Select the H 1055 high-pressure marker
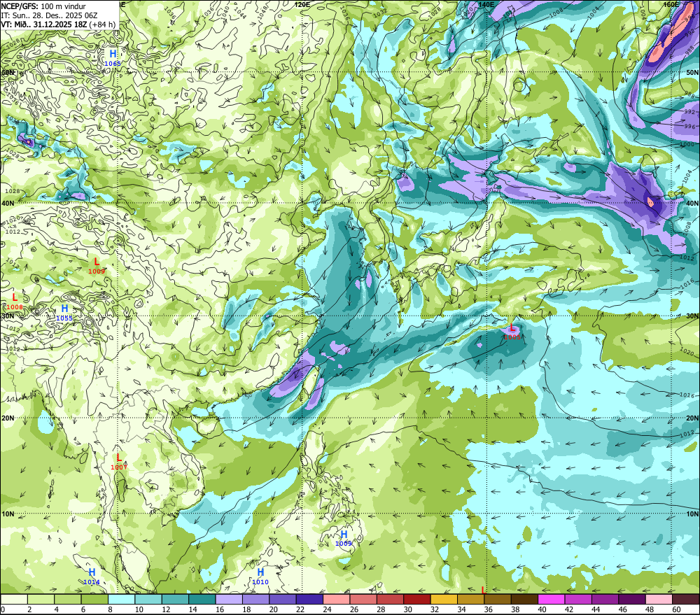The height and width of the screenshot is (615, 700). click(x=64, y=313)
